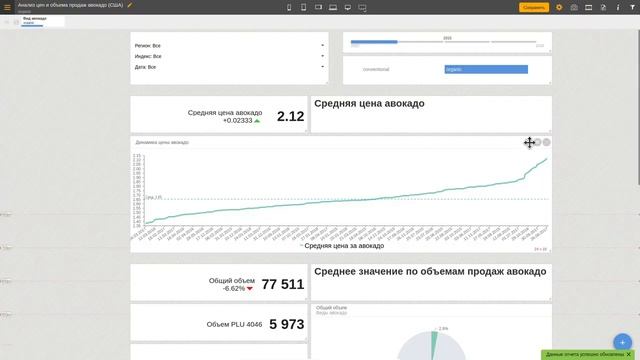The height and width of the screenshot is (360, 640).
Task: Click the Средняя цена за авокадо legend entry
Action: 342,246
